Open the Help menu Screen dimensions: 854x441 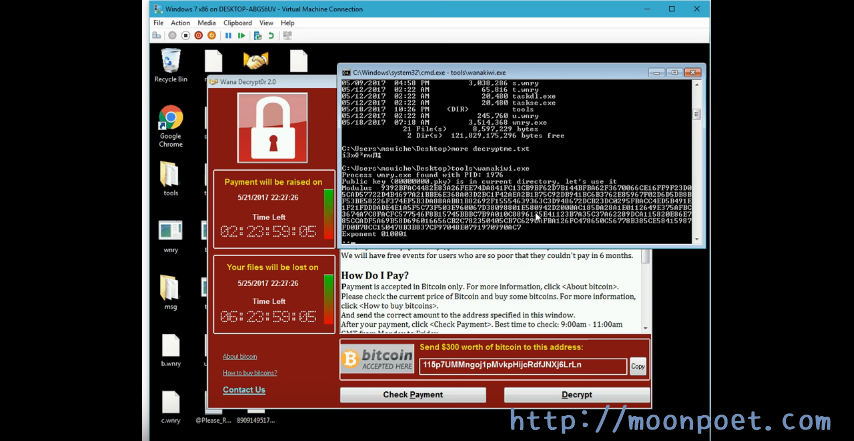pyautogui.click(x=287, y=23)
